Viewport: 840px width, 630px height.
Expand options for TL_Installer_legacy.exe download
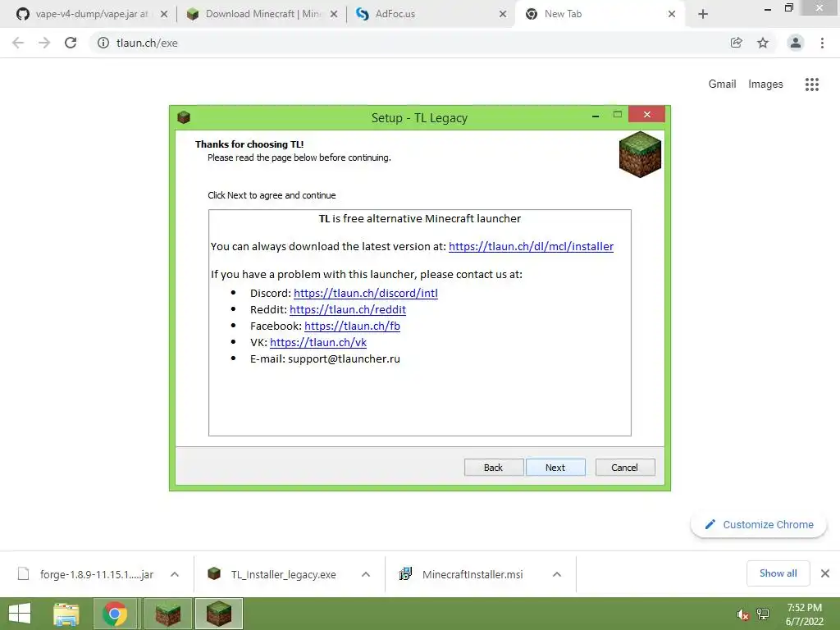[x=366, y=574]
